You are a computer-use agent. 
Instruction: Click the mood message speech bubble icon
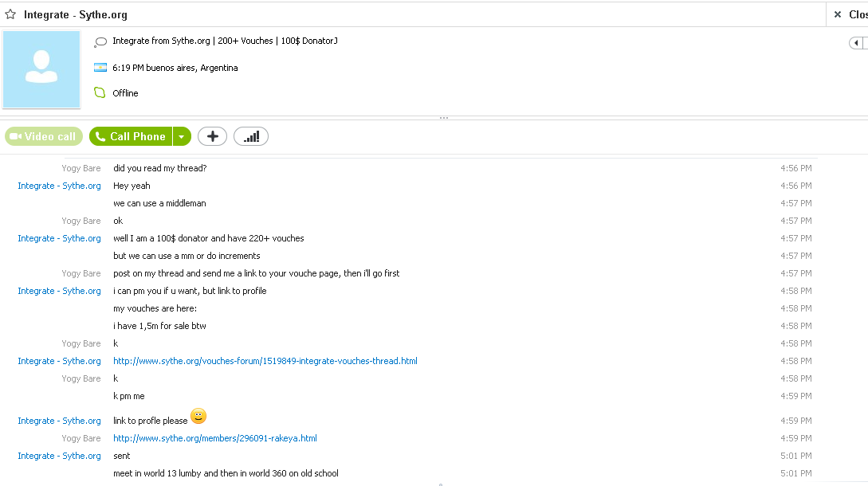pos(100,41)
